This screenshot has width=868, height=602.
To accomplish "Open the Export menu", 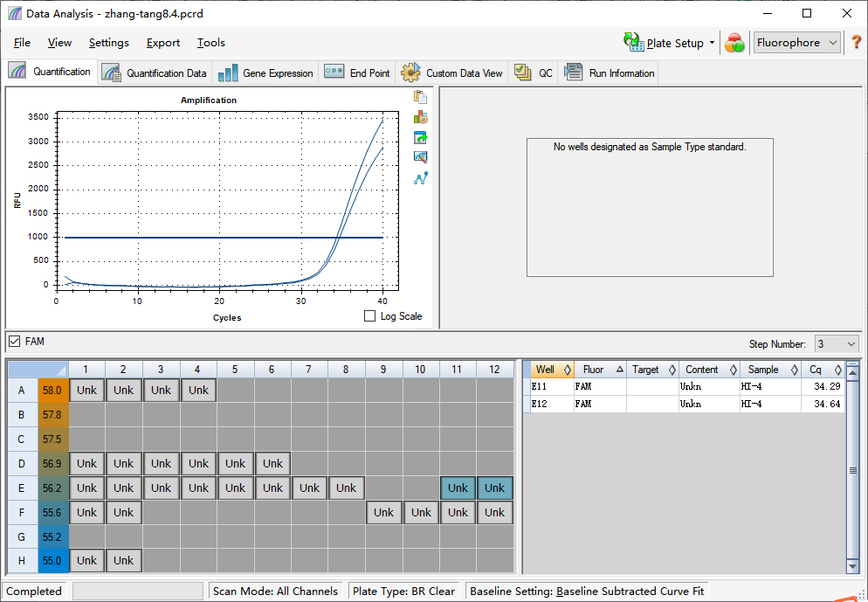I will coord(162,43).
